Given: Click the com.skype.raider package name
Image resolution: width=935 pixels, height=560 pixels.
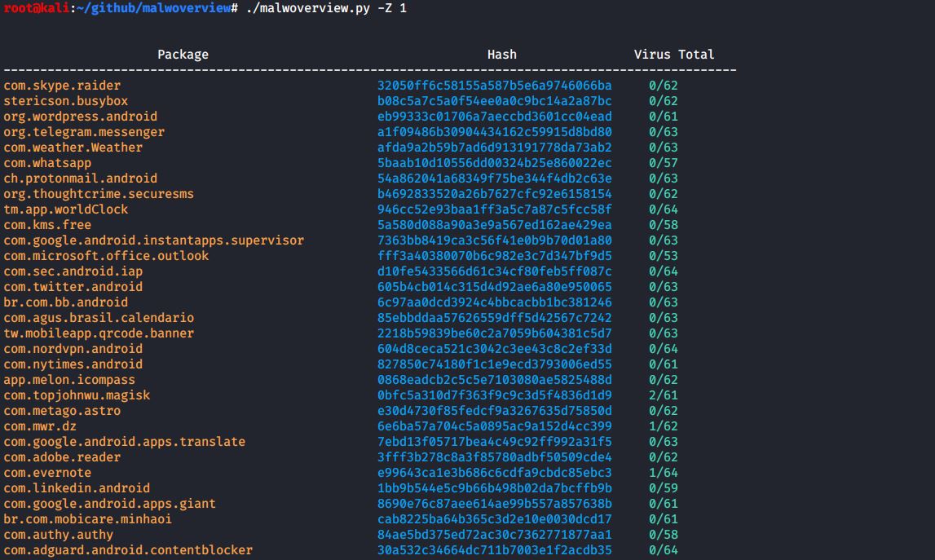Looking at the screenshot, I should [62, 86].
